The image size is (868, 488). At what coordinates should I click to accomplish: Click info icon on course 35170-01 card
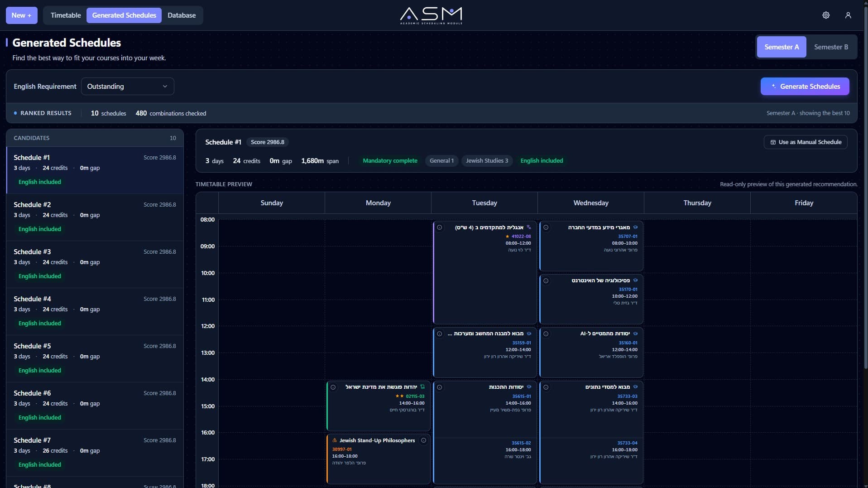tap(546, 281)
